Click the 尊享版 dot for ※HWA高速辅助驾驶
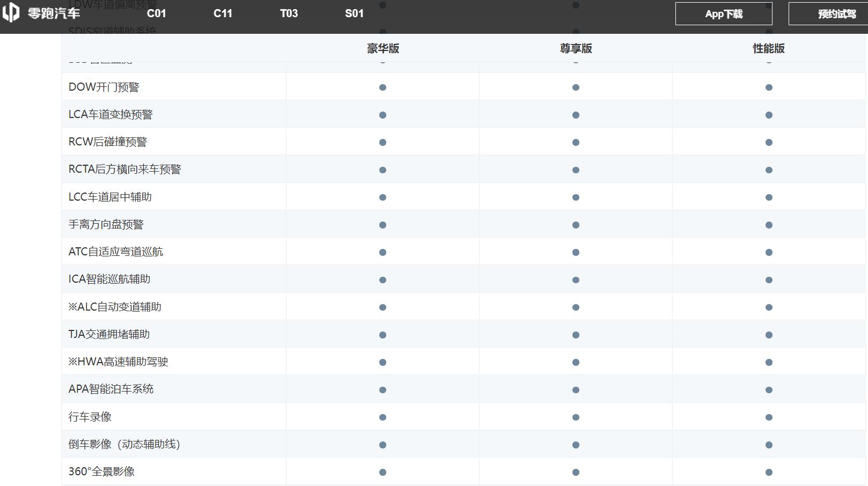 pyautogui.click(x=576, y=362)
